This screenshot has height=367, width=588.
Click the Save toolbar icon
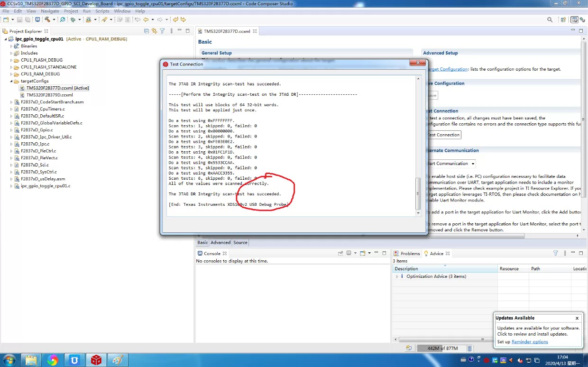point(19,19)
